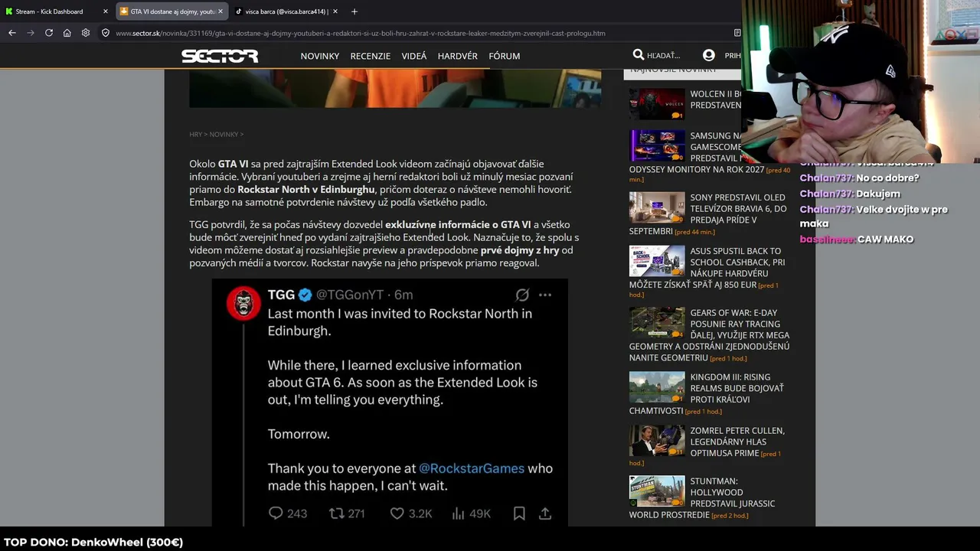The width and height of the screenshot is (980, 551).
Task: Go back with the browser back arrow
Action: [x=12, y=33]
